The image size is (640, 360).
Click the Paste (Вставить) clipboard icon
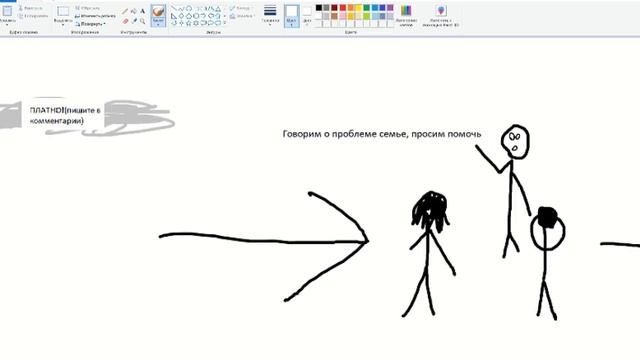pyautogui.click(x=7, y=11)
